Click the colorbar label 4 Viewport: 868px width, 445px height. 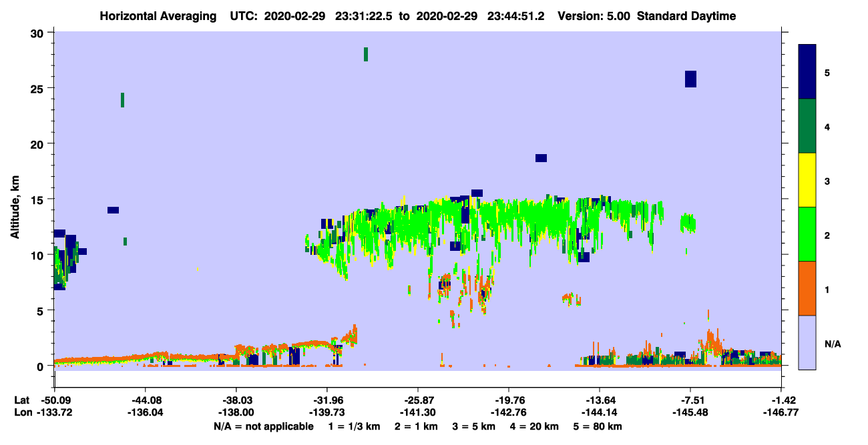(x=827, y=126)
